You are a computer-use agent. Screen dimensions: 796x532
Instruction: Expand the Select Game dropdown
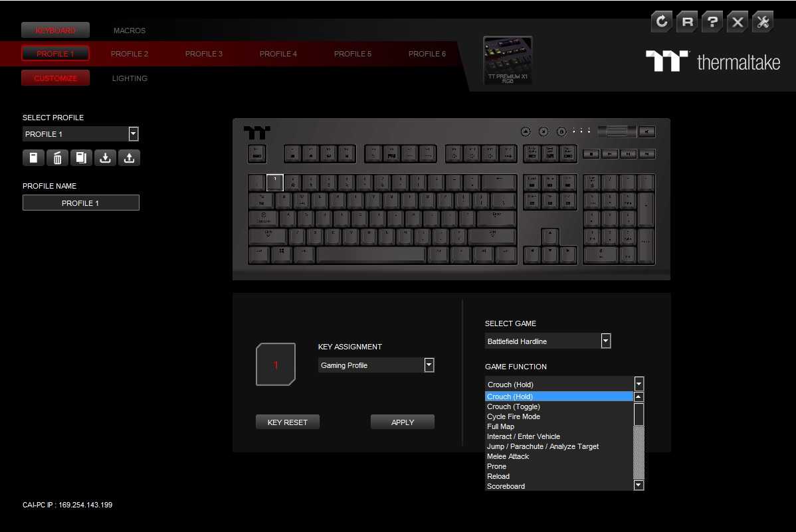point(605,341)
